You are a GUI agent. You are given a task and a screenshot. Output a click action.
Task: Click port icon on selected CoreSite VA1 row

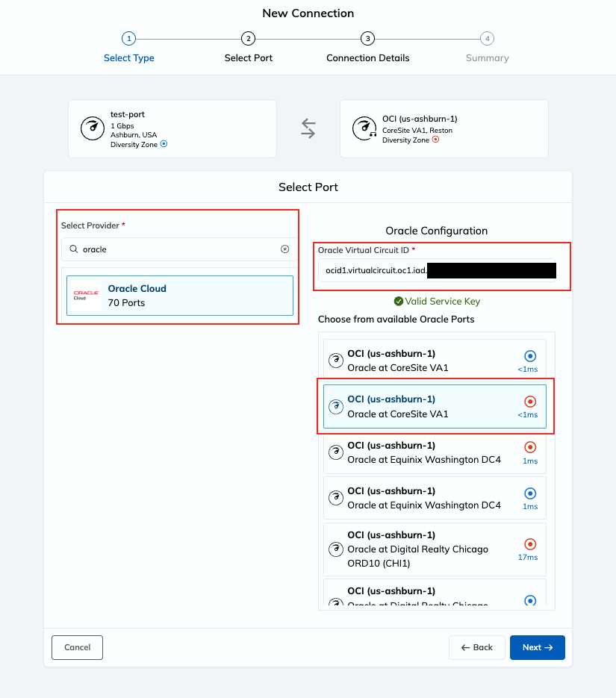[335, 406]
